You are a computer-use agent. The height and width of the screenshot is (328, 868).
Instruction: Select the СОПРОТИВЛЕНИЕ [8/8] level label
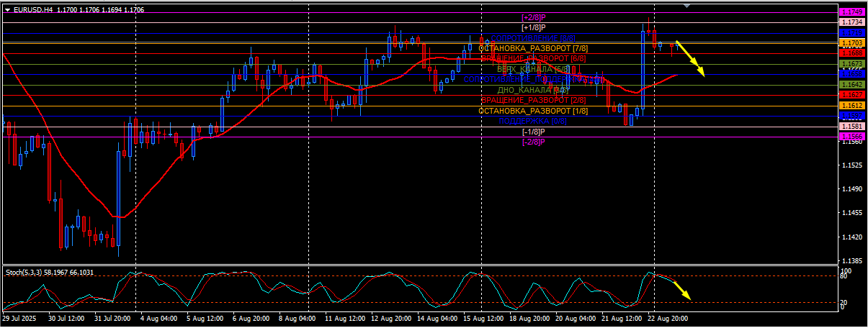click(x=532, y=37)
